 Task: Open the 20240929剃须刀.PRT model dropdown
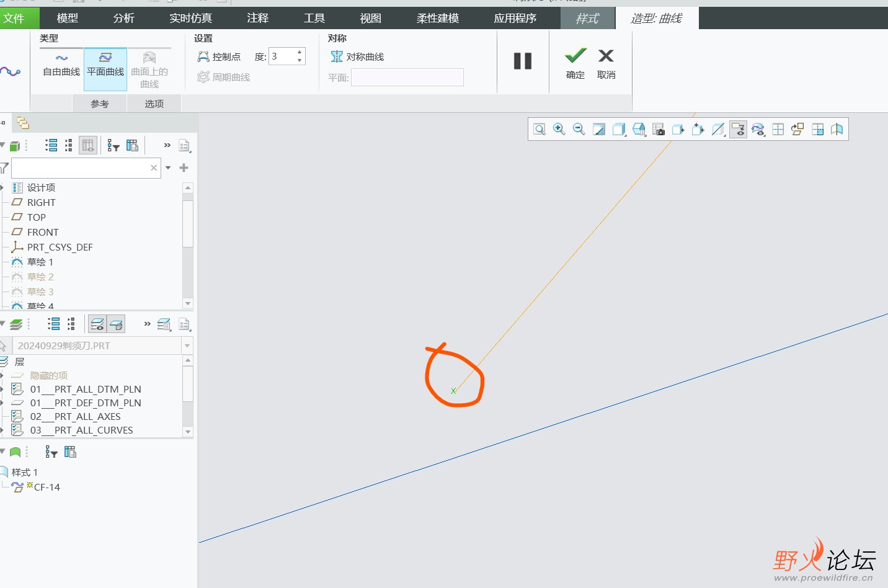tap(187, 345)
